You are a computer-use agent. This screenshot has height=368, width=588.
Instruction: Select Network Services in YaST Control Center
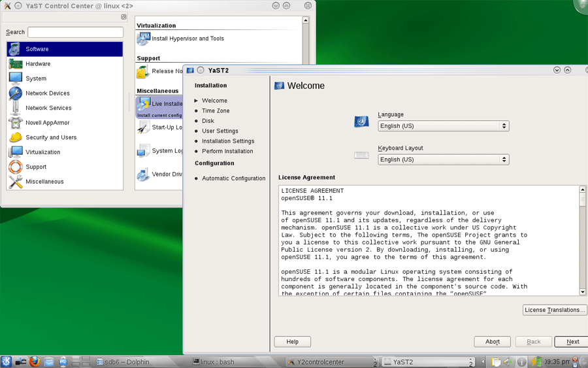[65, 108]
